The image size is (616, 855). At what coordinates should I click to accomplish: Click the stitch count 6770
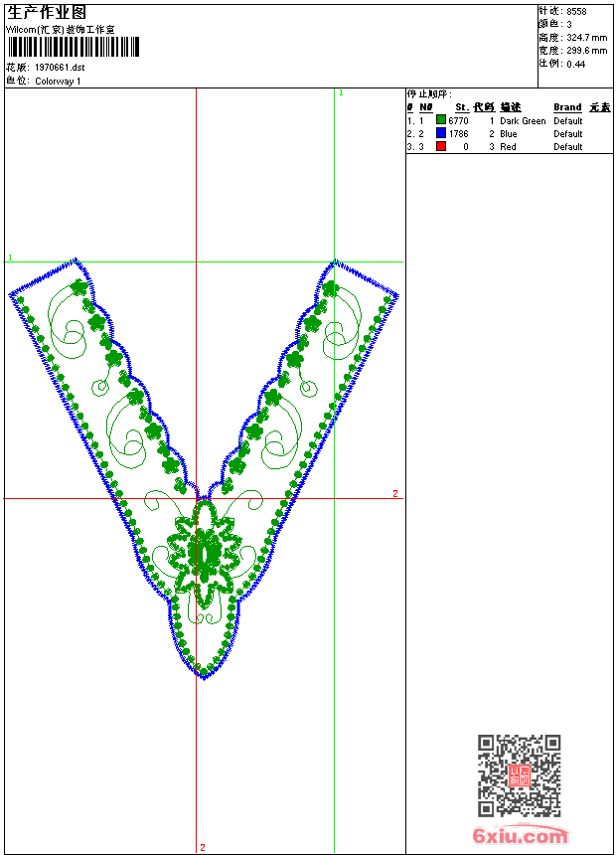pos(458,120)
